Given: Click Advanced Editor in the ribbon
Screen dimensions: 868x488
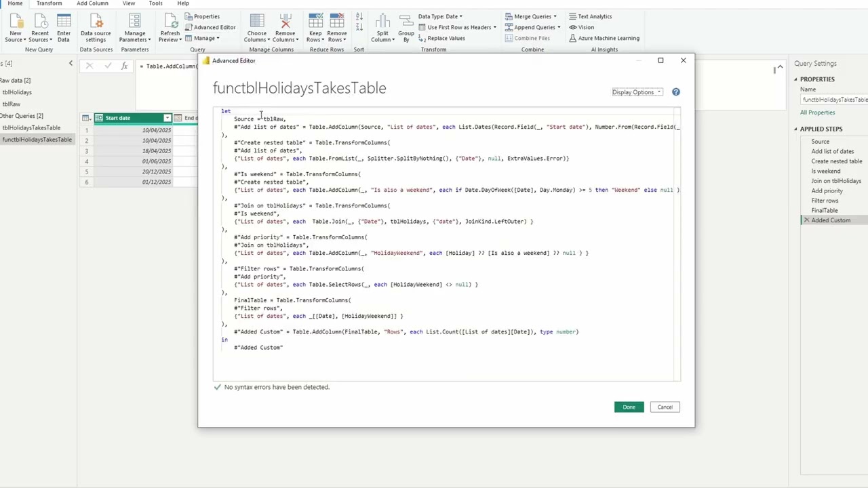Looking at the screenshot, I should [x=210, y=27].
